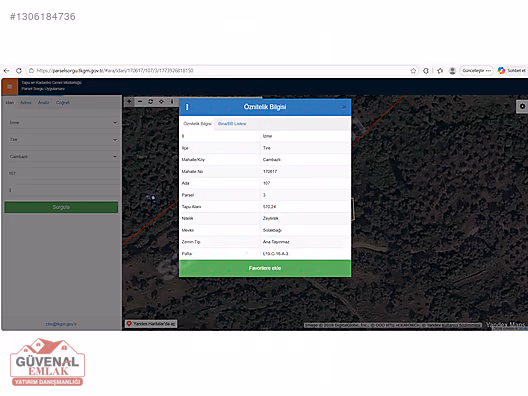
Task: Click the map refresh/rotate tool icon
Action: [151, 101]
